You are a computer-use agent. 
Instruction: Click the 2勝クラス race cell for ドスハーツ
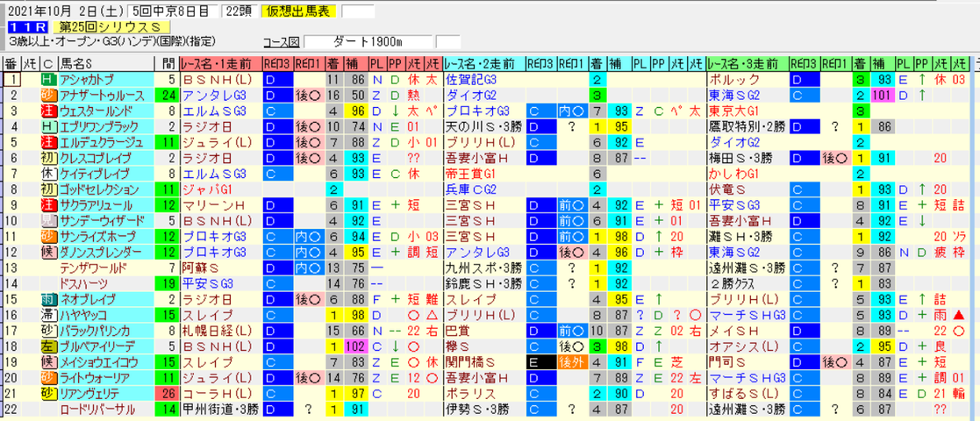(748, 283)
